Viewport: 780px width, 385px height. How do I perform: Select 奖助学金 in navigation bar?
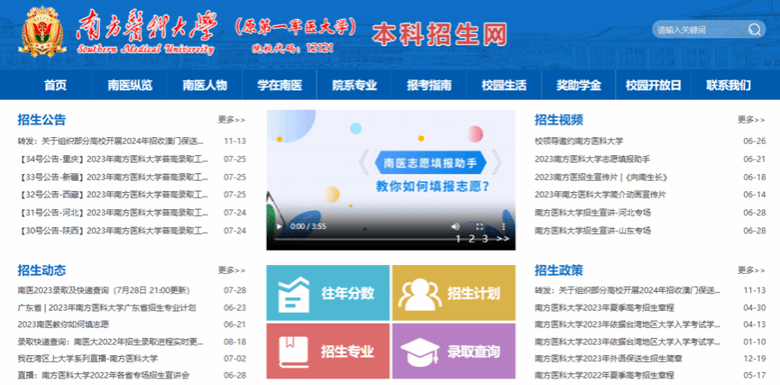tap(579, 85)
